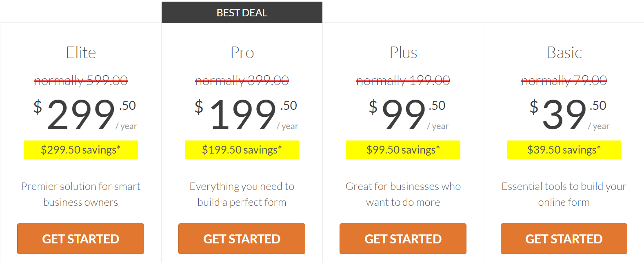The image size is (644, 263).
Task: Click the Elite plan title
Action: click(x=81, y=53)
